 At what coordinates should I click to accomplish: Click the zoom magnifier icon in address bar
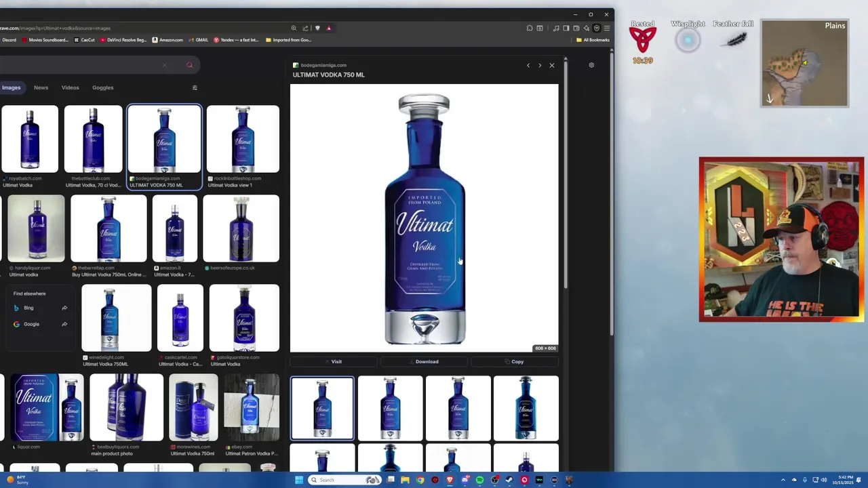pyautogui.click(x=294, y=28)
